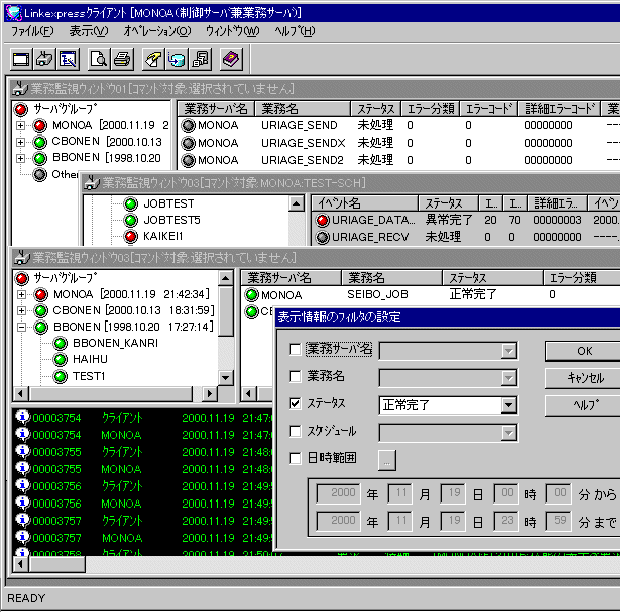The width and height of the screenshot is (620, 612).
Task: Click the server computers toolbar icon
Action: click(200, 60)
